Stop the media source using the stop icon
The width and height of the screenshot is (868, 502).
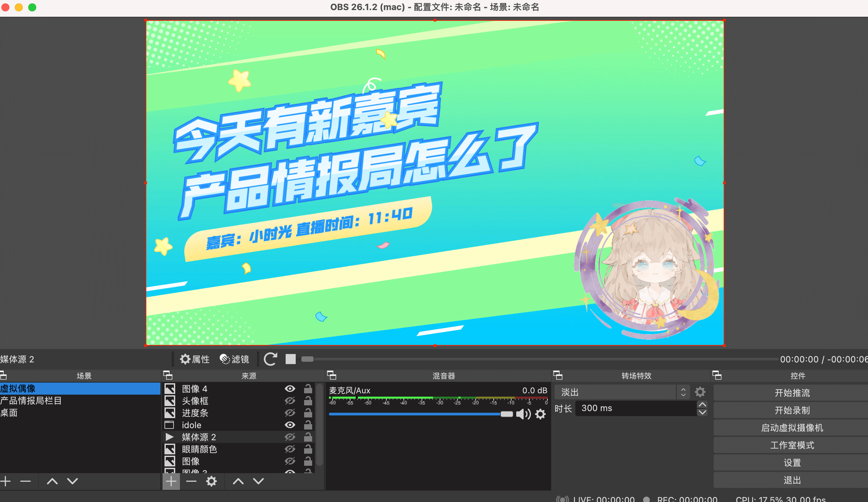pyautogui.click(x=290, y=359)
